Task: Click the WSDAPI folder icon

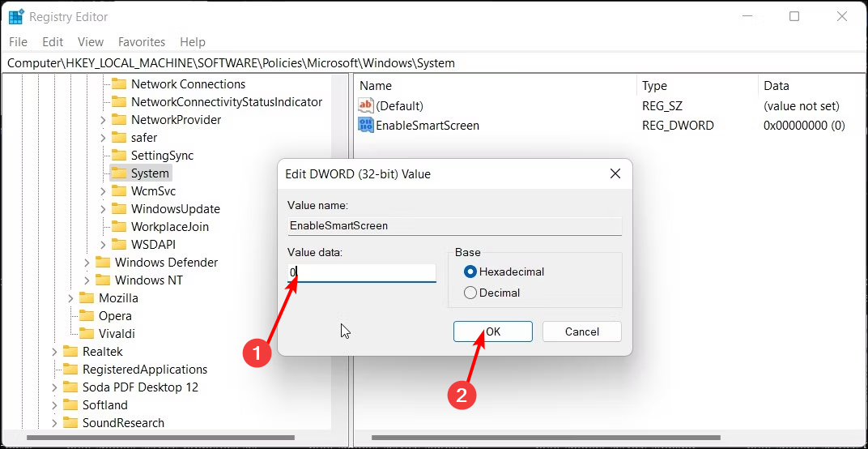Action: 119,245
